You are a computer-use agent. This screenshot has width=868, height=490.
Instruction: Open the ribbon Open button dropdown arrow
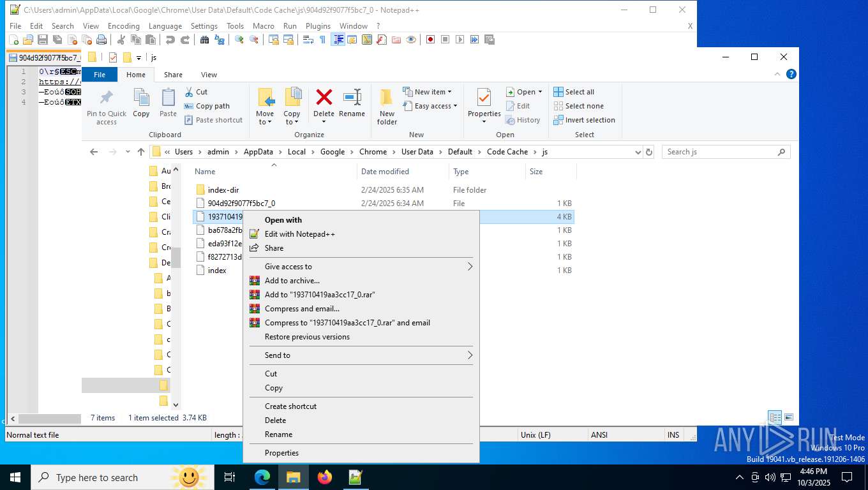pyautogui.click(x=540, y=92)
